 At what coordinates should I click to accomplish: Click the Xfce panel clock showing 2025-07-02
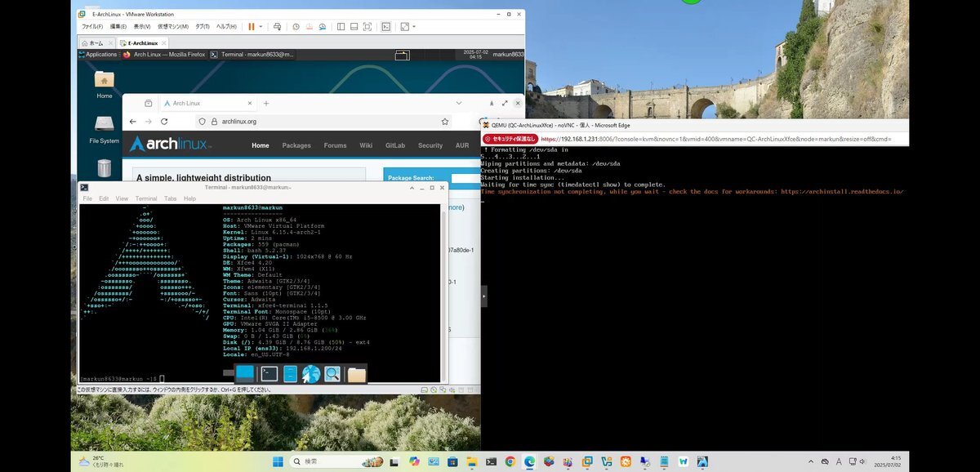coord(475,55)
